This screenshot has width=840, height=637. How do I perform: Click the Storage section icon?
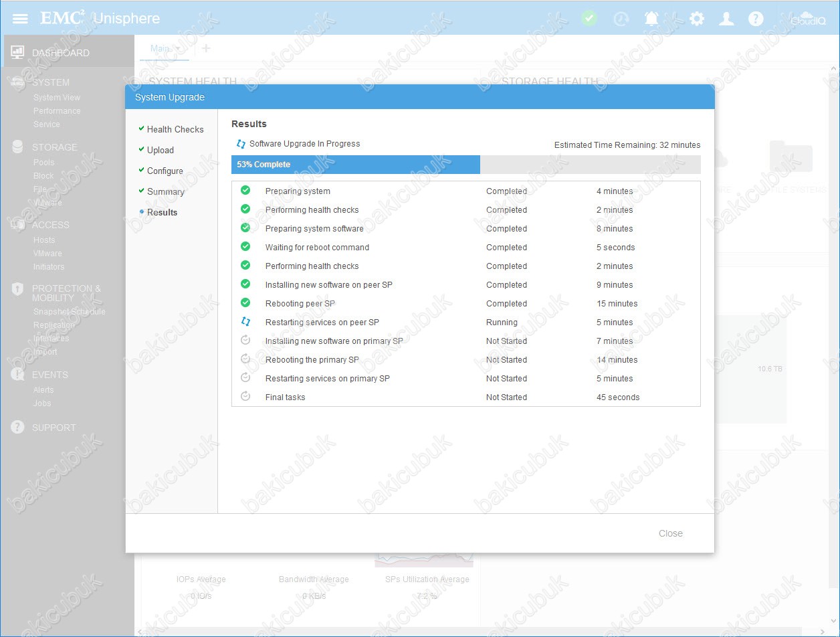[x=18, y=147]
